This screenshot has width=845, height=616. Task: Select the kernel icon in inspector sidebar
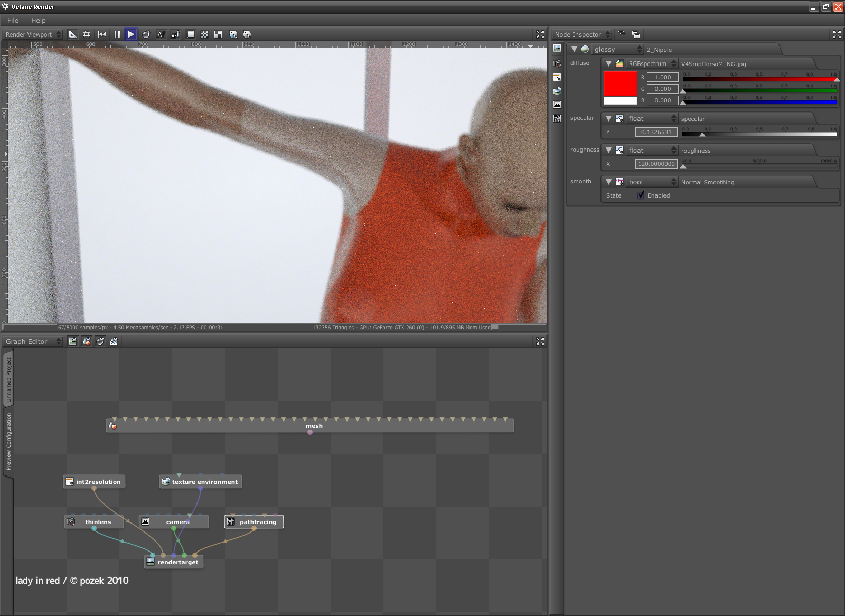click(x=557, y=118)
